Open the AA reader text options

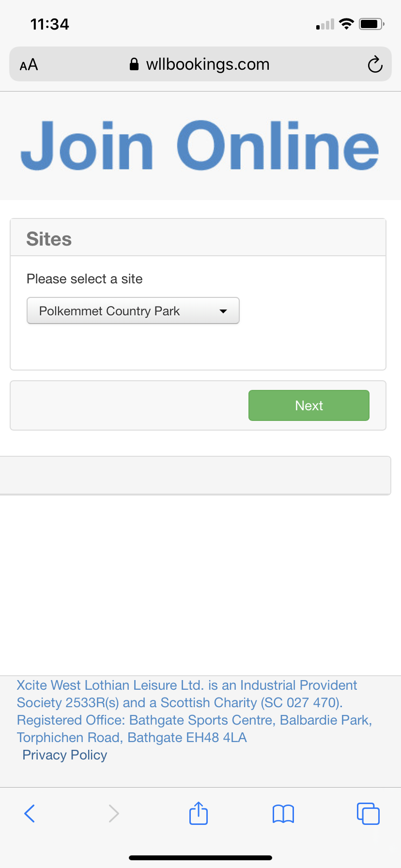click(x=29, y=64)
